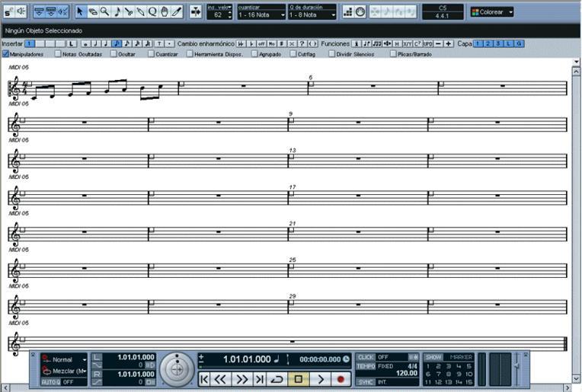The image size is (582, 392).
Task: Check the Dividir Silencios option
Action: (332, 54)
